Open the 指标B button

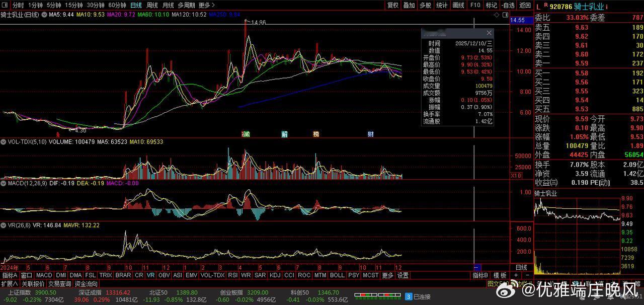pos(480,275)
